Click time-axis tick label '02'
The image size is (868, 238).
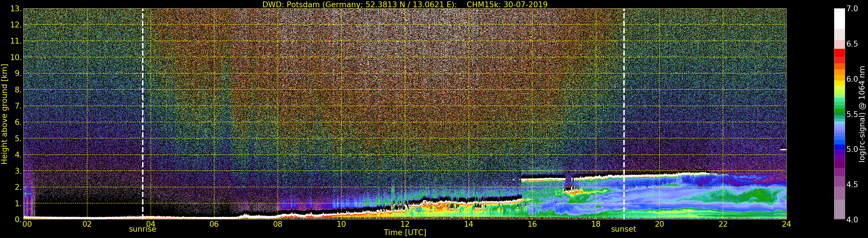[x=87, y=224]
